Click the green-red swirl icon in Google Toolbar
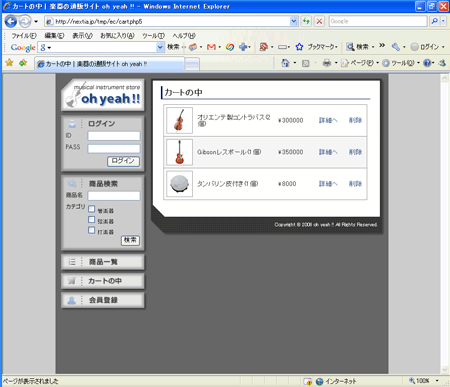This screenshot has width=450, height=387. click(230, 47)
